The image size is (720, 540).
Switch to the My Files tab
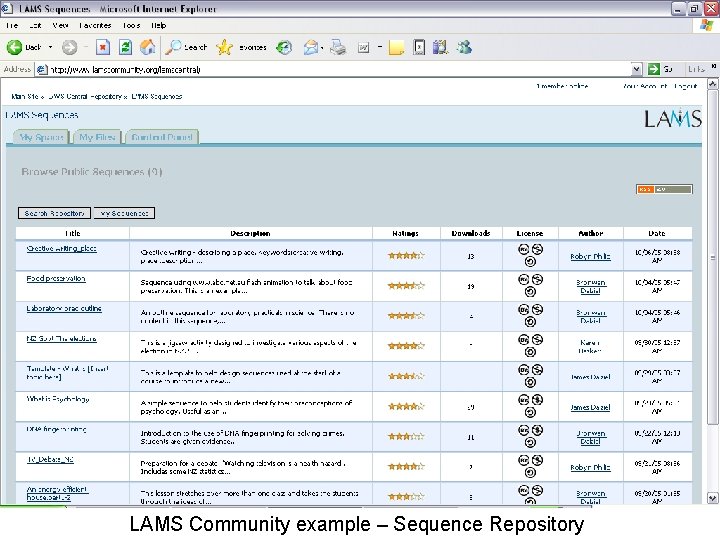97,137
